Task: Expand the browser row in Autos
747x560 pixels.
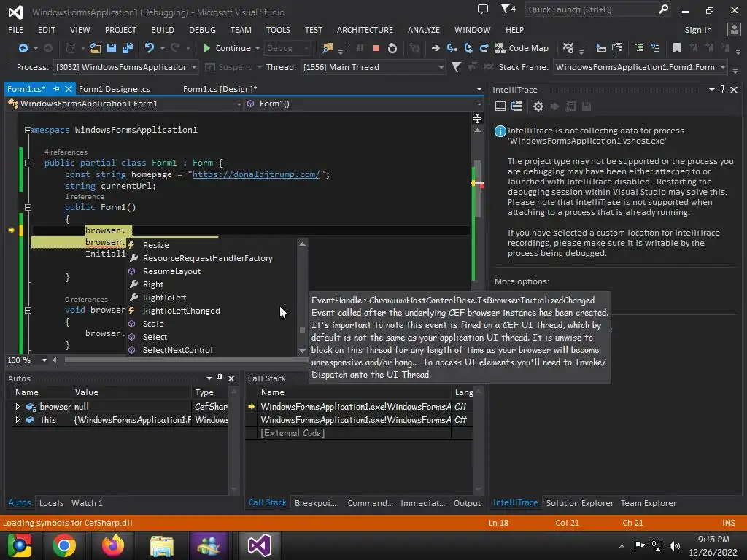Action: pyautogui.click(x=18, y=407)
